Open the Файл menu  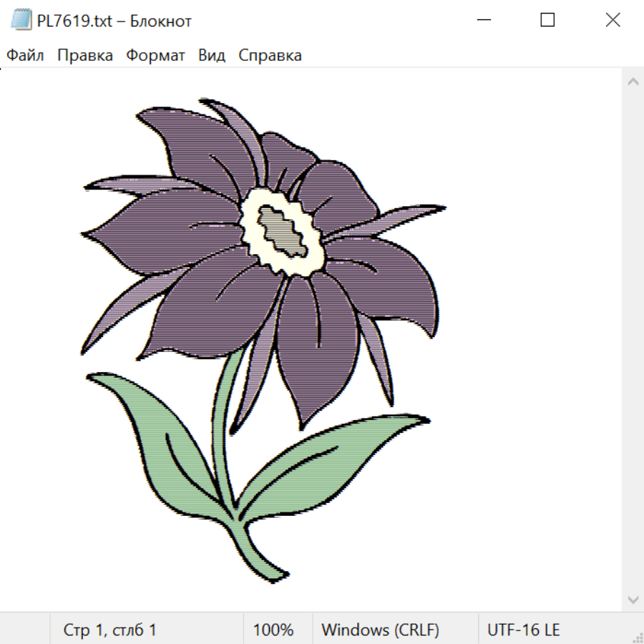[x=26, y=56]
